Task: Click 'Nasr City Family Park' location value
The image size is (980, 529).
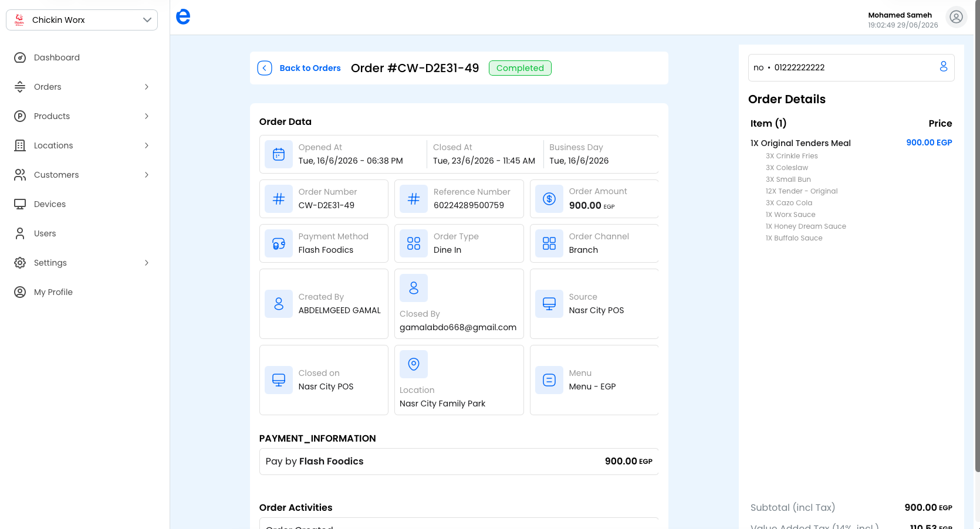Action: (x=442, y=403)
